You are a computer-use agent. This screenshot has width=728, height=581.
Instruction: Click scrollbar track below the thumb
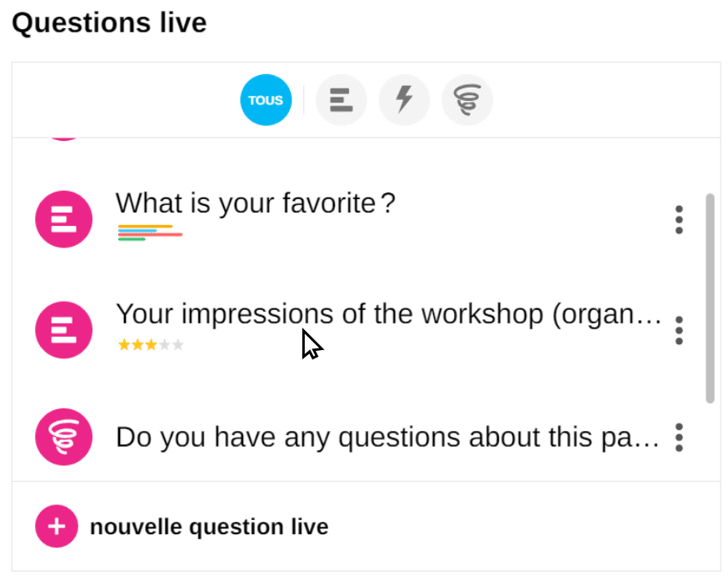pos(710,442)
